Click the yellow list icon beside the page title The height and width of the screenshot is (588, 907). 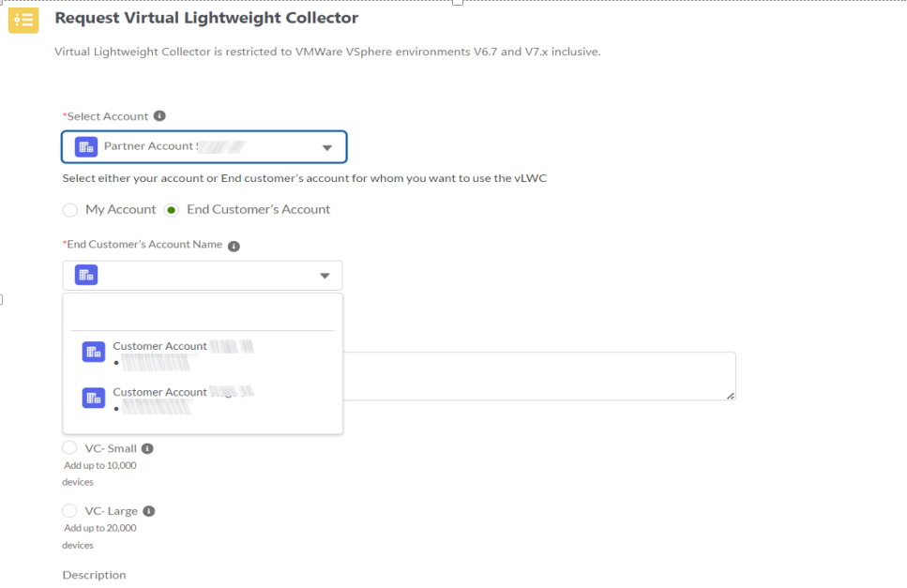coord(23,19)
